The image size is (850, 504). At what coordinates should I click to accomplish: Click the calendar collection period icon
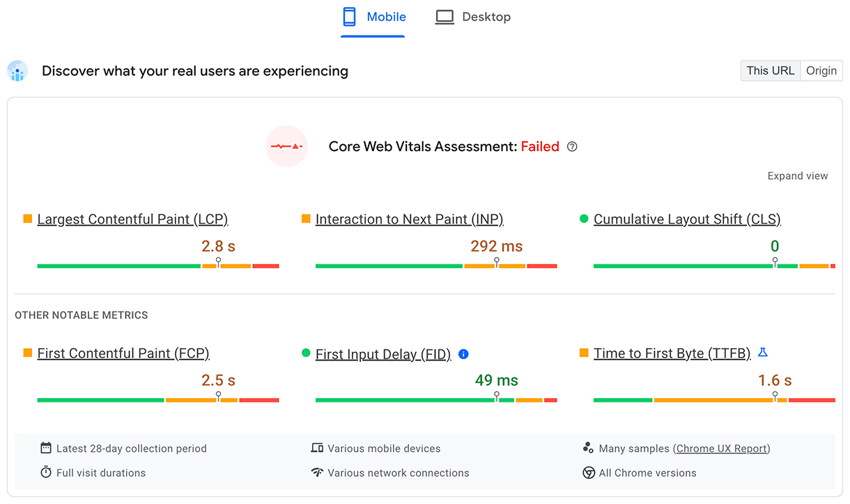[x=45, y=448]
